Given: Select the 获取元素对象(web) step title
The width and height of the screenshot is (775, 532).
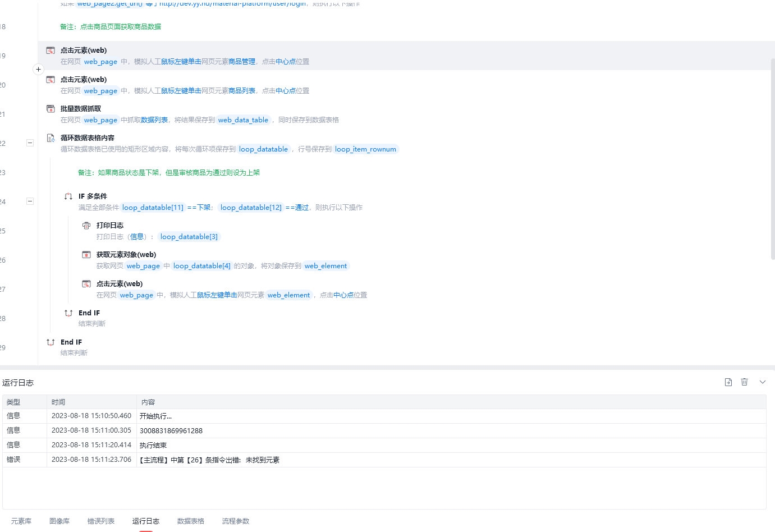Looking at the screenshot, I should (126, 255).
